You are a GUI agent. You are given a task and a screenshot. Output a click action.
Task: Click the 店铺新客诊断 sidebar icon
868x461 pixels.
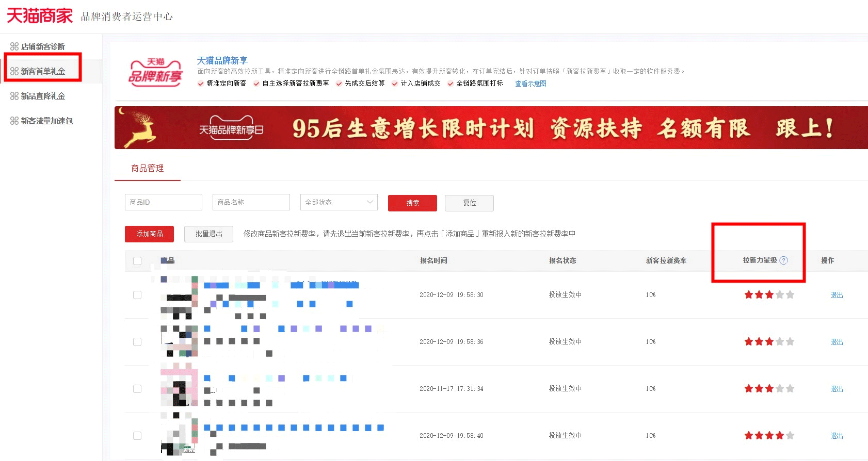14,46
